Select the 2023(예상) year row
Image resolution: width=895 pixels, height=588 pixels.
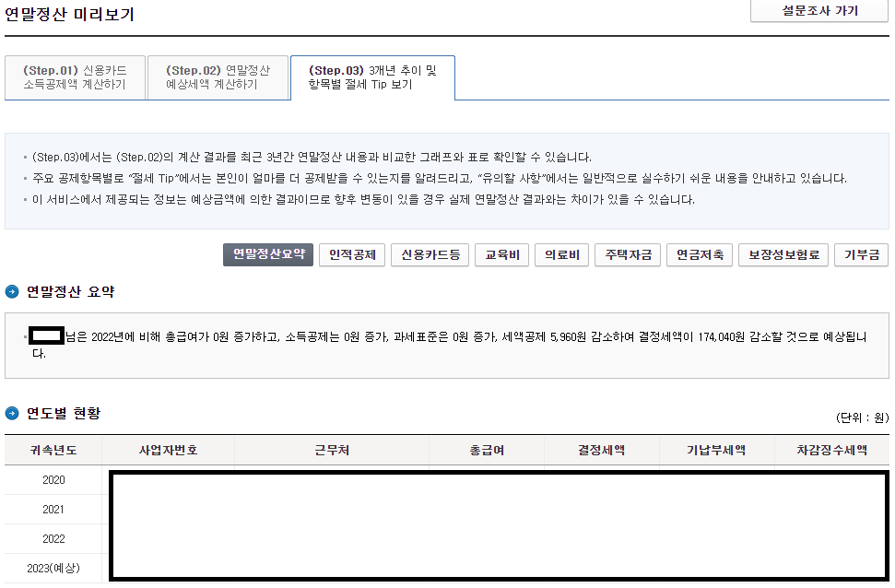(53, 568)
